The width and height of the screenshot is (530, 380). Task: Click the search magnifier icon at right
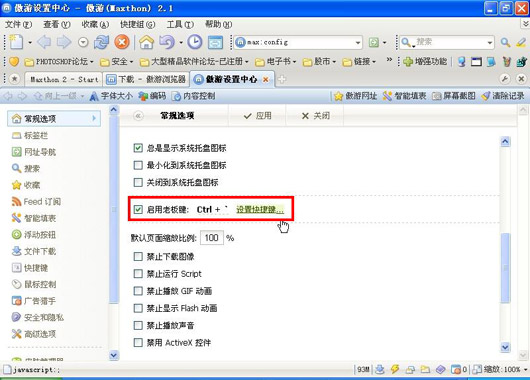(505, 42)
